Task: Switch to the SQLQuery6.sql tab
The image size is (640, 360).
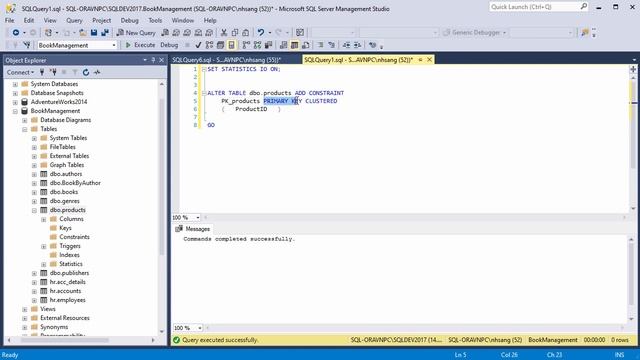Action: tap(227, 60)
